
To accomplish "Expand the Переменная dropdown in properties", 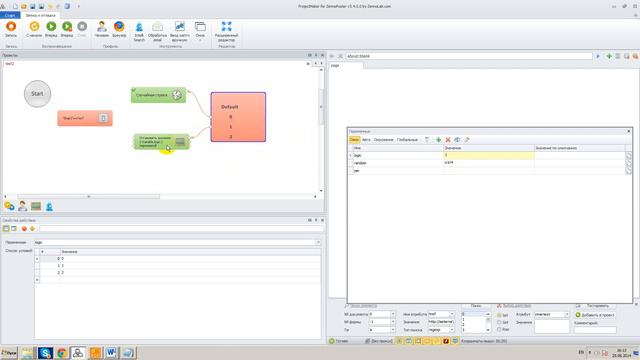I will tap(318, 242).
